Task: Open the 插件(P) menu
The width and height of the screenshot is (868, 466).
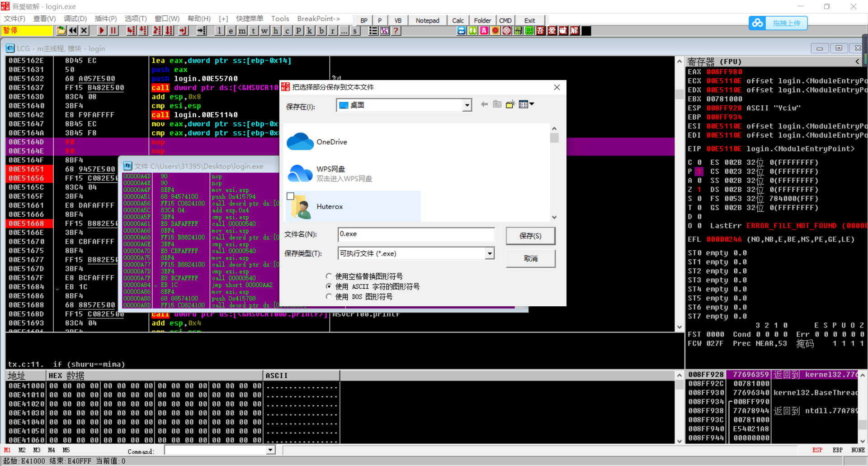Action: click(106, 19)
